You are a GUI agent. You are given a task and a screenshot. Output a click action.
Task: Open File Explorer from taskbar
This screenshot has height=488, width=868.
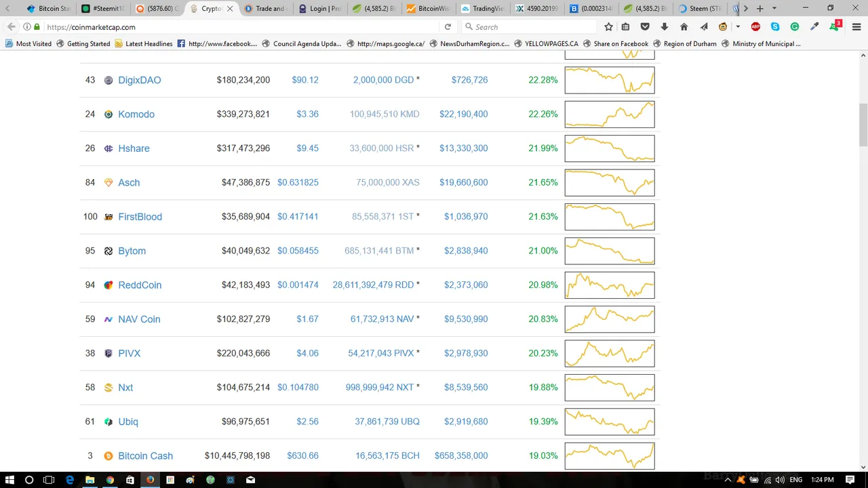90,480
